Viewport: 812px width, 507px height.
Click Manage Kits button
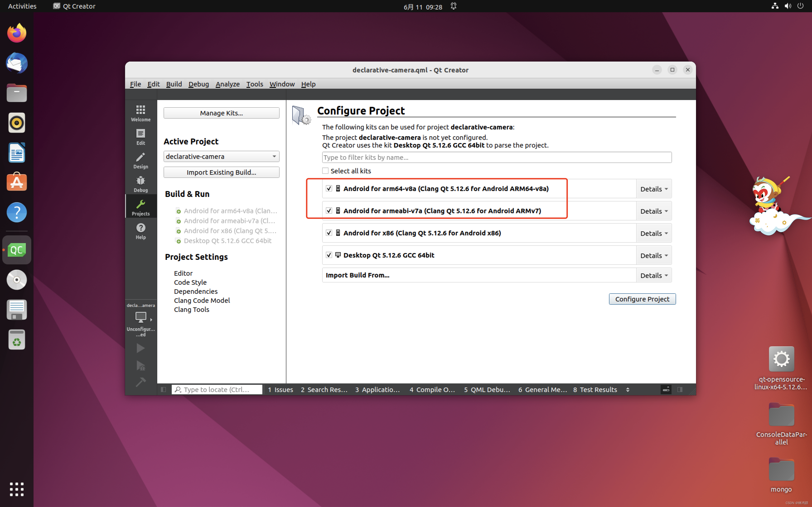221,113
